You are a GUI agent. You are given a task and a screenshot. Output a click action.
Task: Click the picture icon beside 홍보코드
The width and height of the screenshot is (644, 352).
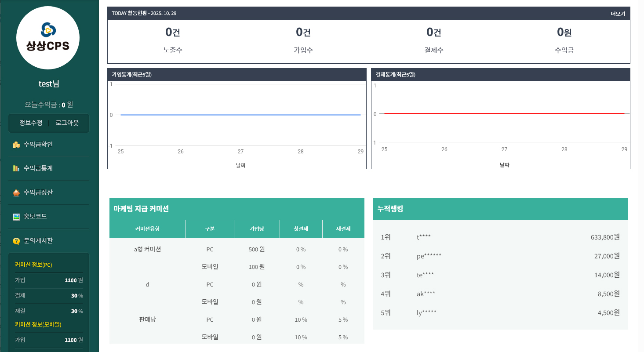coord(16,217)
